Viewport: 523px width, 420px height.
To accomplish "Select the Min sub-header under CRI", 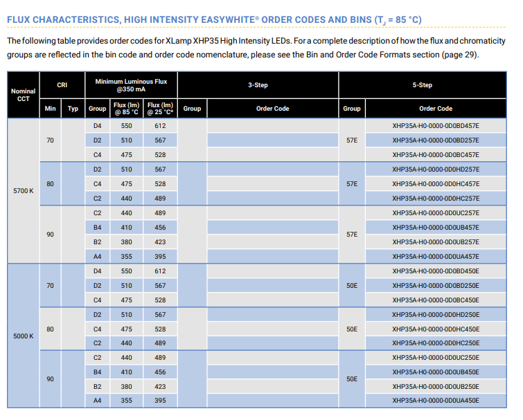I will pos(51,109).
